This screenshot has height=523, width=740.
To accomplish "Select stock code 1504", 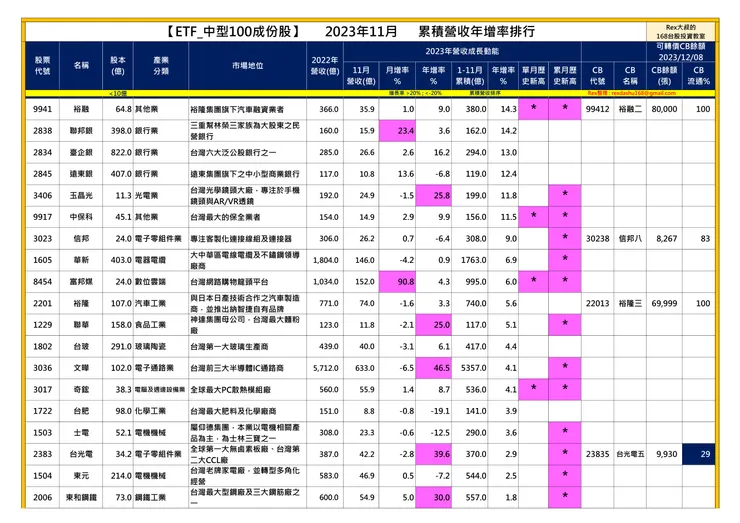I will [42, 476].
